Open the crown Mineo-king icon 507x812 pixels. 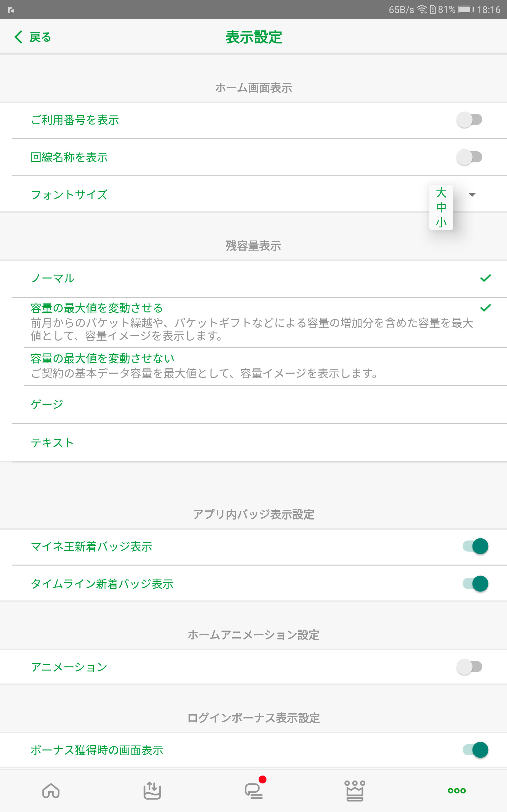(355, 790)
